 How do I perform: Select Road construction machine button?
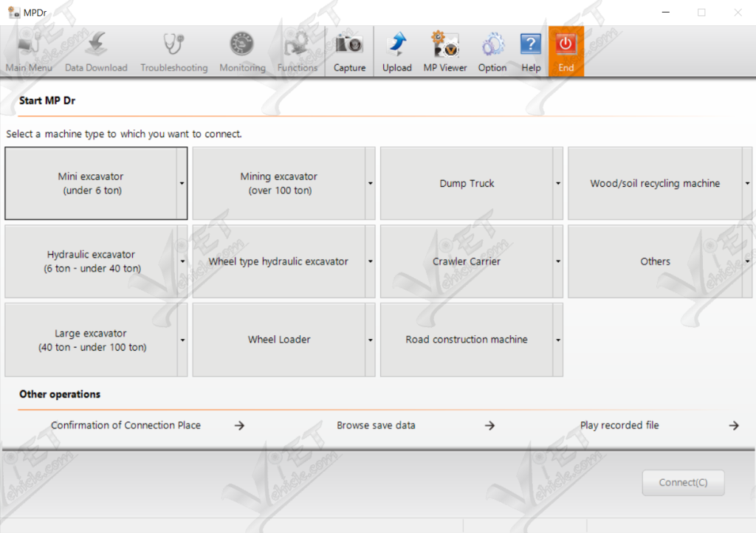point(467,340)
